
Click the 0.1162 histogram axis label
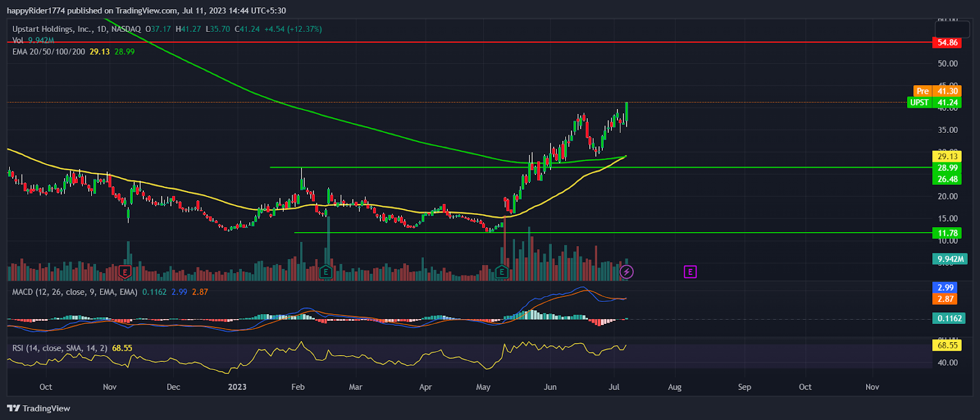[x=949, y=318]
